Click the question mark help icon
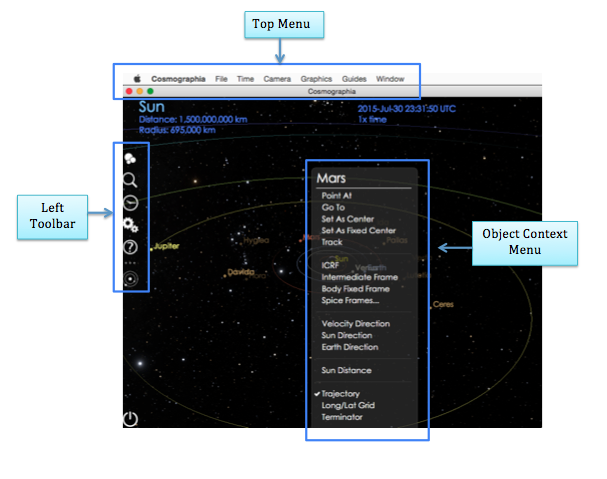Screen dimensions: 607x479 point(130,247)
